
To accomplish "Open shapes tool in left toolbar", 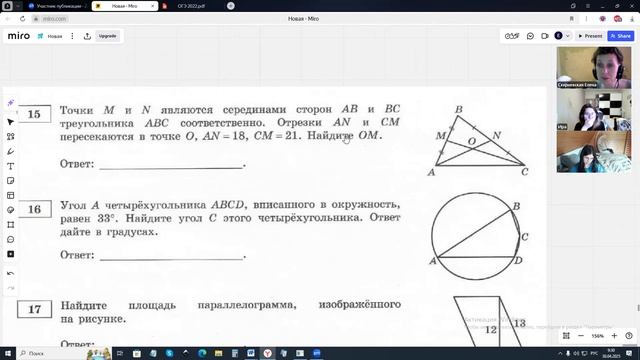I will [11, 210].
